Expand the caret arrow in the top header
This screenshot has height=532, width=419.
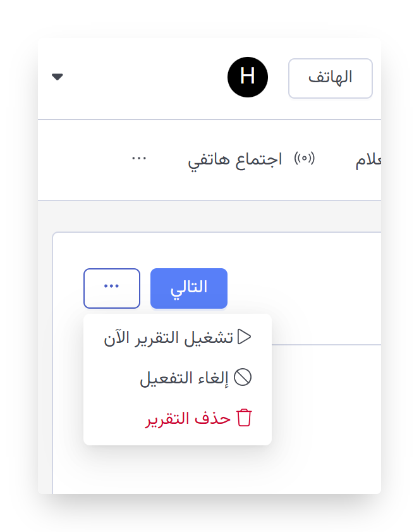(58, 77)
